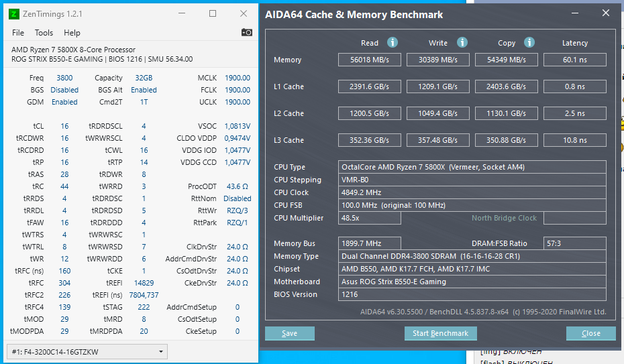624x364 pixels.
Task: Click L2 Cache Read value 1200.5 GB/s
Action: 370,113
